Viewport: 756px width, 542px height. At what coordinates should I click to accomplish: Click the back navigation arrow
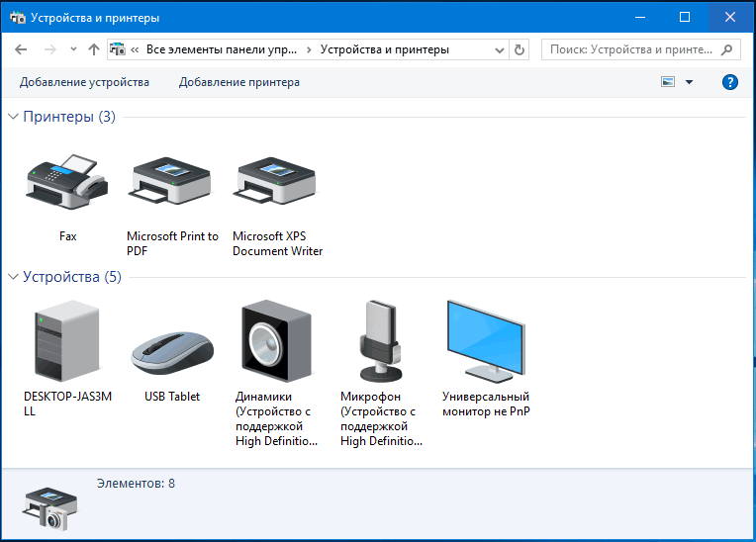click(21, 49)
